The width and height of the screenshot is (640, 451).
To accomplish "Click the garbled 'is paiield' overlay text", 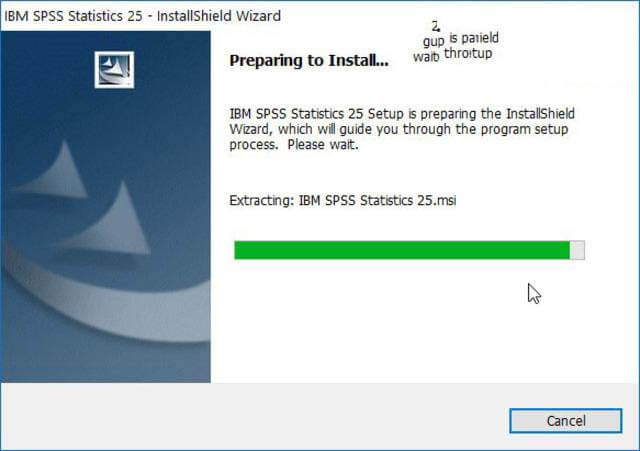I will click(474, 38).
